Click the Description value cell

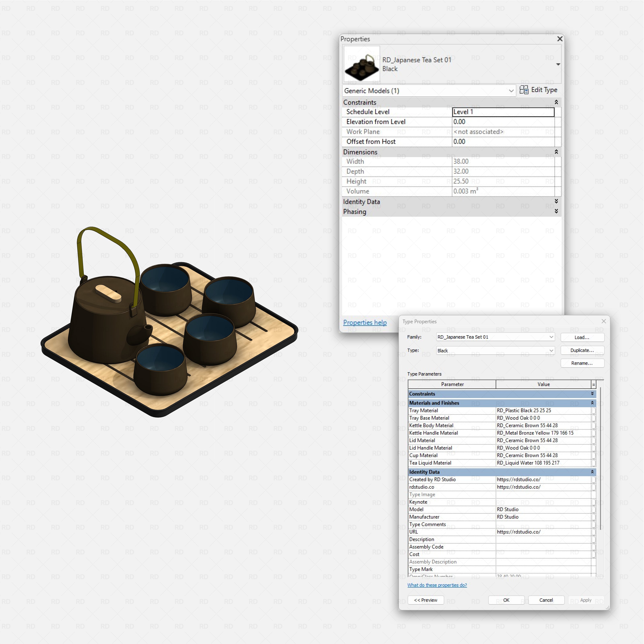[x=543, y=540]
